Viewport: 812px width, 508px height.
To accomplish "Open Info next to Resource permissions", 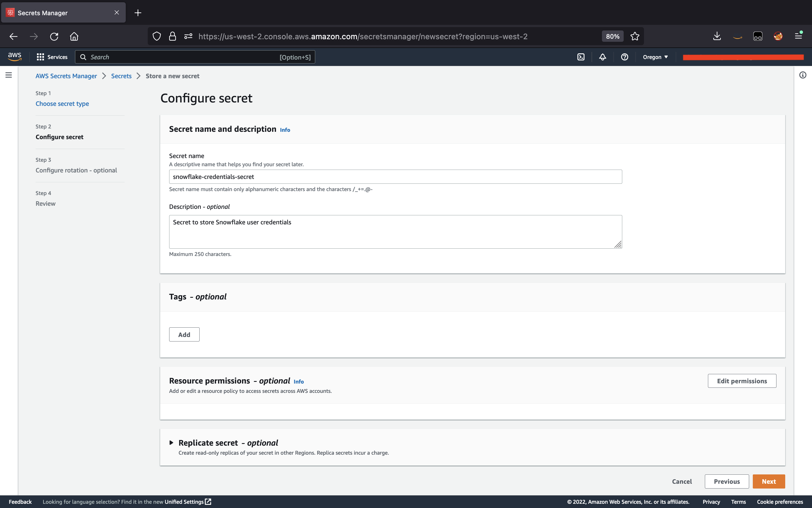I will coord(299,382).
